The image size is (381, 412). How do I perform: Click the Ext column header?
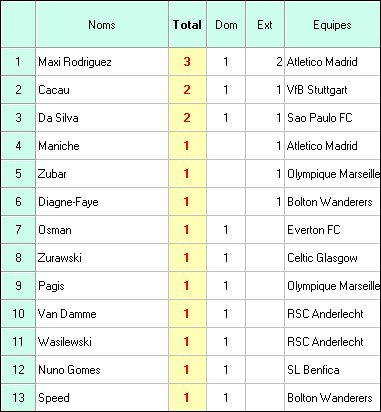[265, 25]
